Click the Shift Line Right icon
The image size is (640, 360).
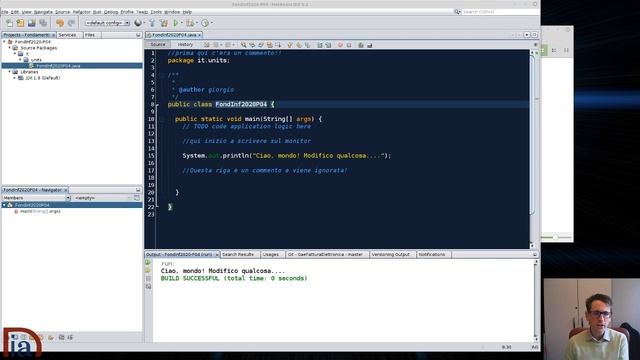click(329, 45)
